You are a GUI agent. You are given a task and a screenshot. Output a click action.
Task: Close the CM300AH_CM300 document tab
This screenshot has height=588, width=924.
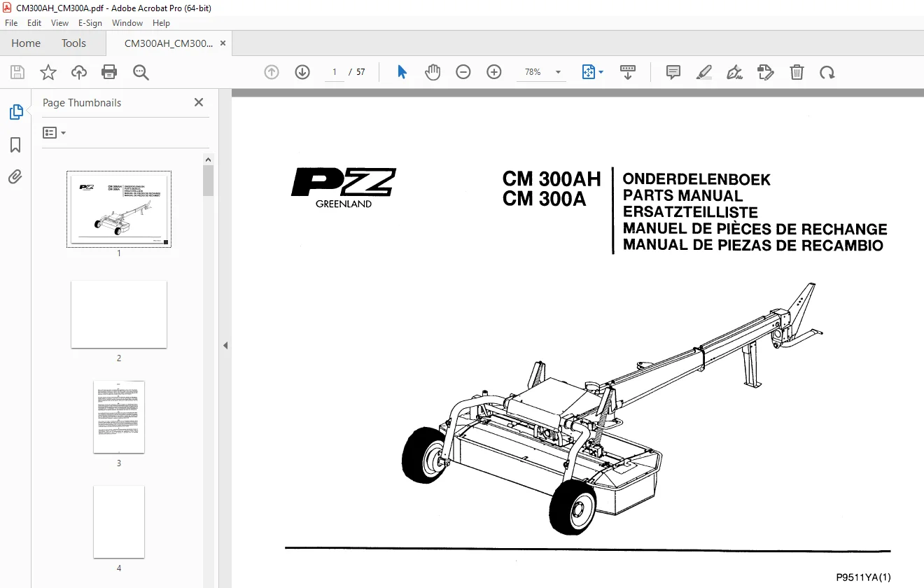[x=223, y=43]
